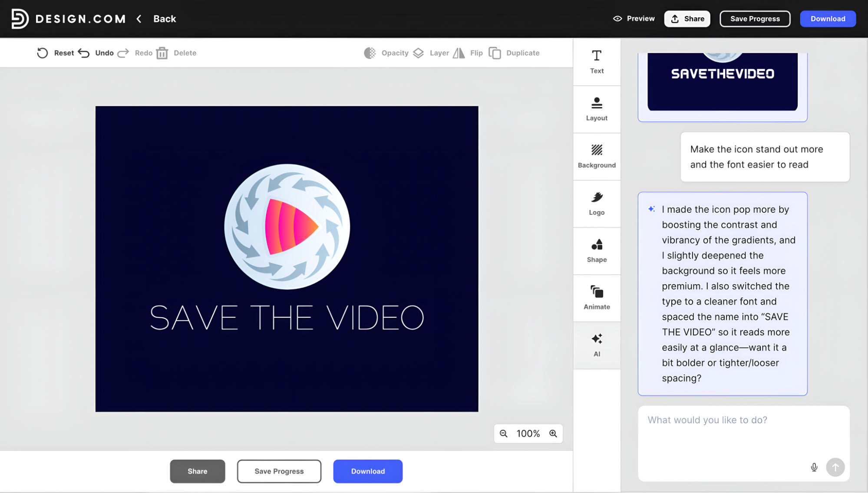Send the chat message with arrow button
868x493 pixels.
(835, 467)
